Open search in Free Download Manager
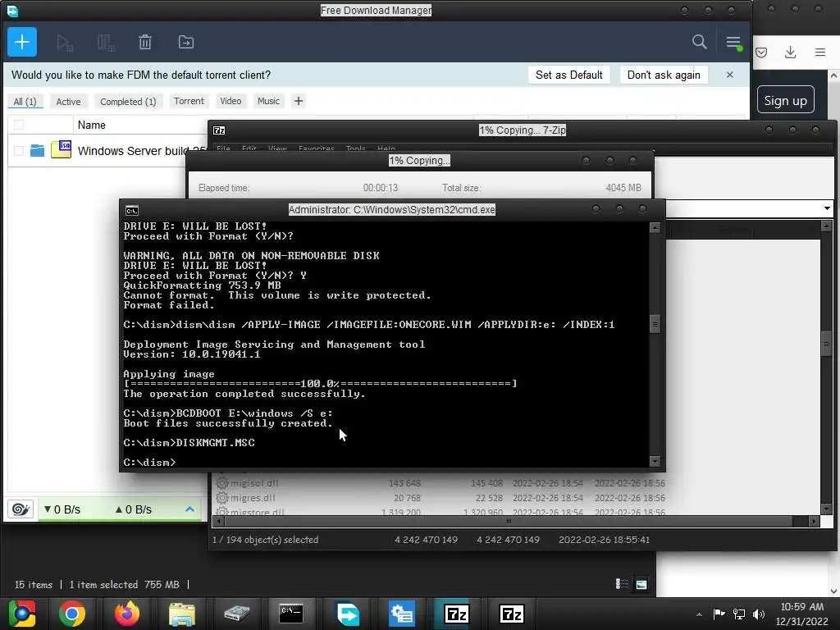The width and height of the screenshot is (840, 630). click(699, 42)
